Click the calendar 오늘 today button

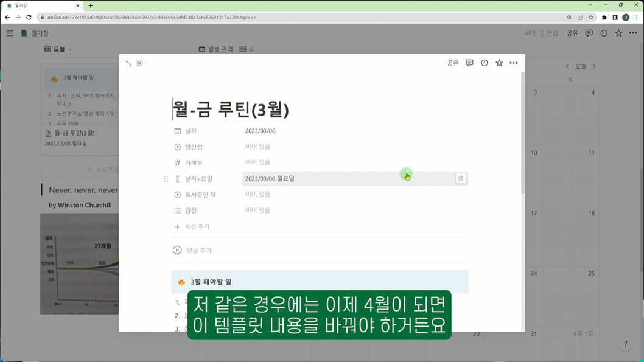tap(581, 66)
